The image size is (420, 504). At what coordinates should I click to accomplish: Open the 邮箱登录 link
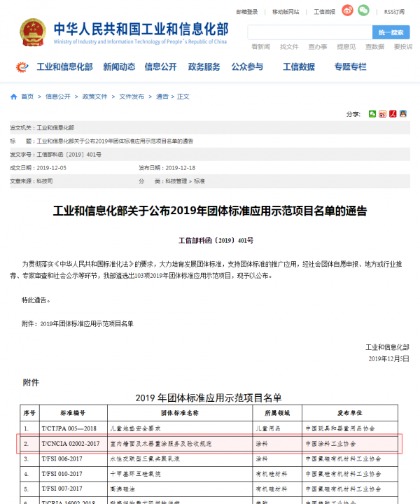[247, 11]
